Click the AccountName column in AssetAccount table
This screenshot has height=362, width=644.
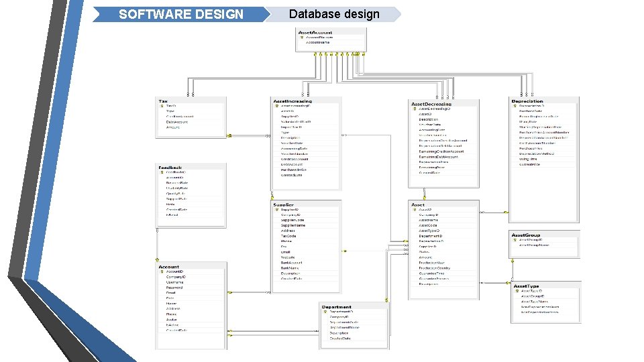click(x=317, y=42)
